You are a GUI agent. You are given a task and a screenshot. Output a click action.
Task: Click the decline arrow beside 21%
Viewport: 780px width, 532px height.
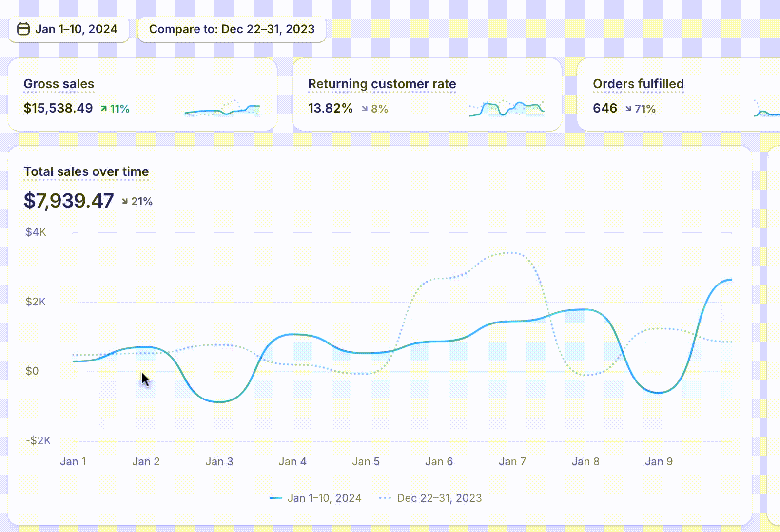coord(125,200)
